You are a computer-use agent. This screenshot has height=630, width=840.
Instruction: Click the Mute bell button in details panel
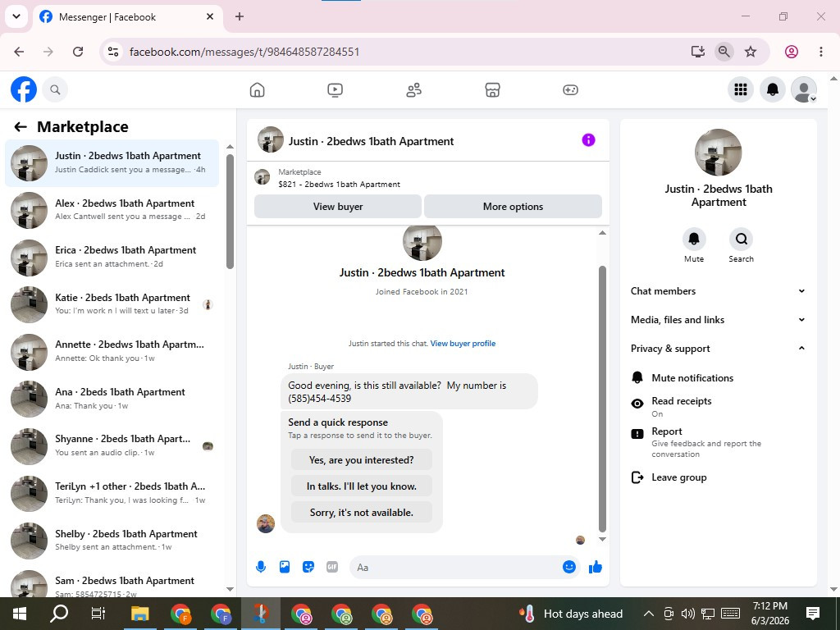pyautogui.click(x=694, y=239)
